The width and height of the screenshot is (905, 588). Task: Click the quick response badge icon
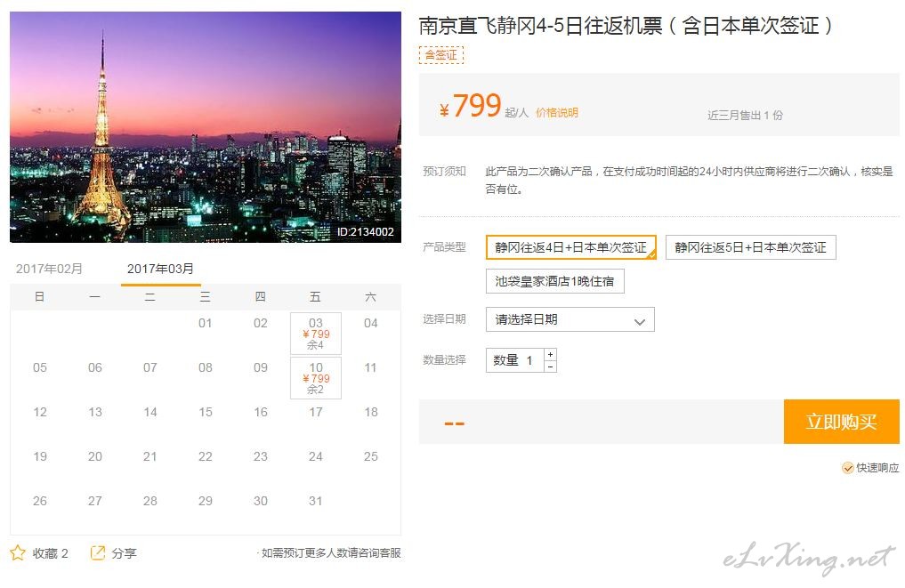(847, 468)
